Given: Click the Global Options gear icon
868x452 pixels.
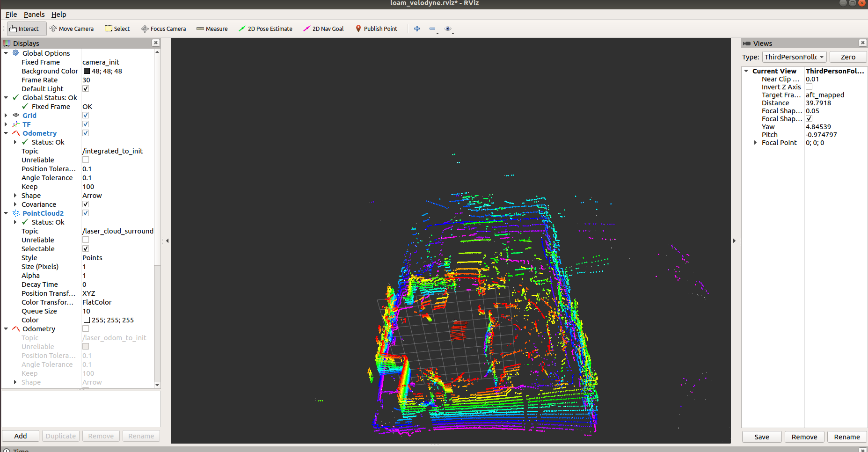Looking at the screenshot, I should pyautogui.click(x=16, y=53).
